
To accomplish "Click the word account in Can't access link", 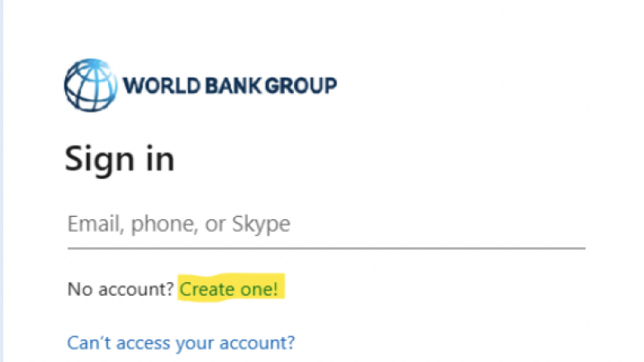I will 257,343.
